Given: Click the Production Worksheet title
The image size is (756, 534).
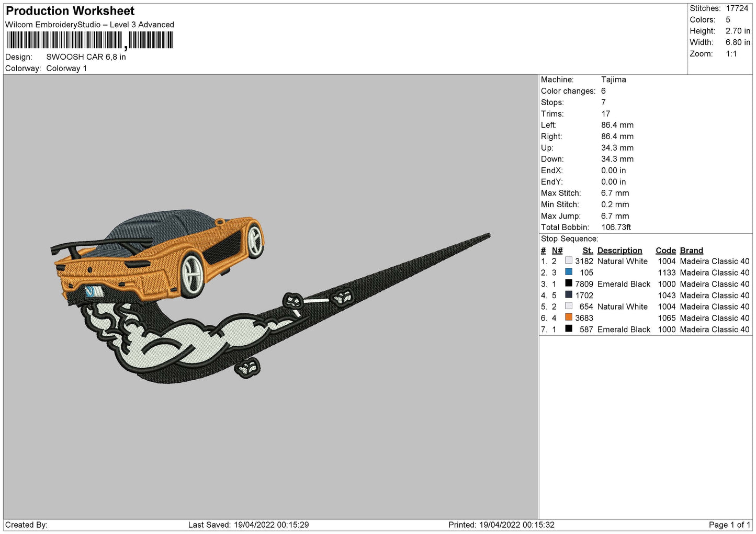Looking at the screenshot, I should (70, 11).
